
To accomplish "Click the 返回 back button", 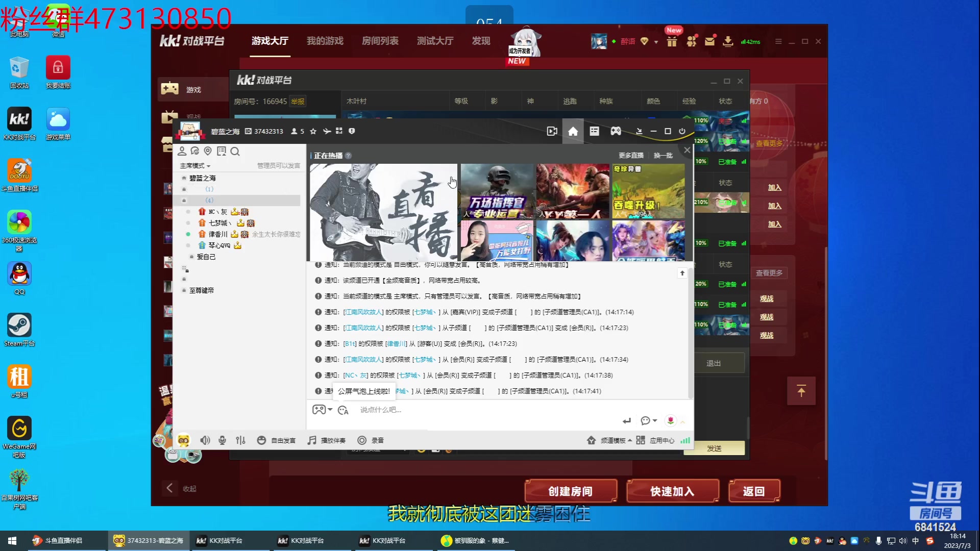I will coord(754,491).
